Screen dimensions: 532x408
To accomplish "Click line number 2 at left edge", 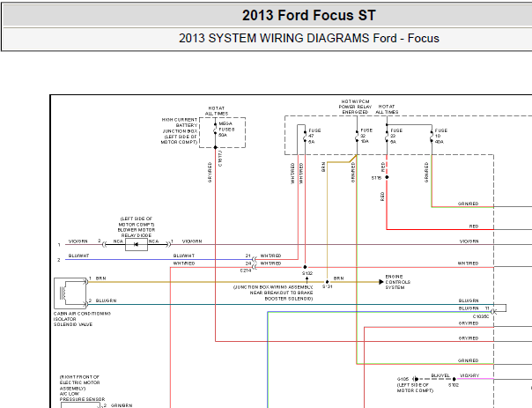I will tap(59, 260).
